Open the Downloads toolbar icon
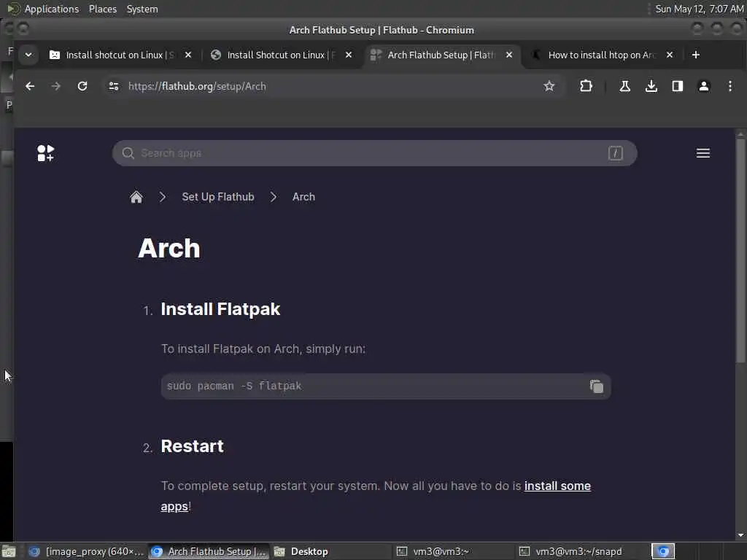The image size is (747, 560). (x=651, y=86)
